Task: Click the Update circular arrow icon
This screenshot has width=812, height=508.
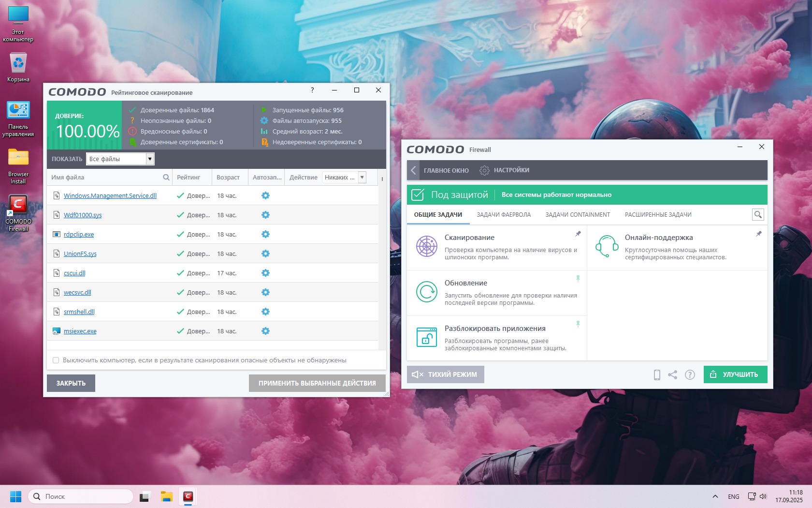Action: click(x=427, y=292)
